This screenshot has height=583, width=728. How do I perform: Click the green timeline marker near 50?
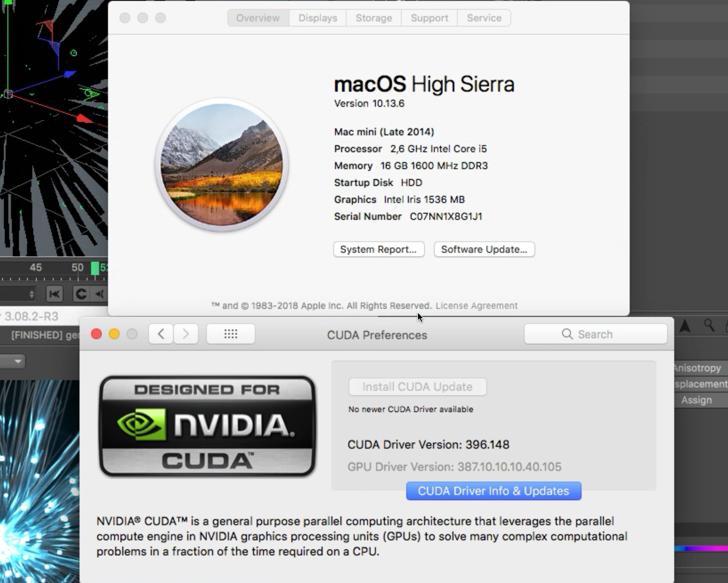pos(95,268)
